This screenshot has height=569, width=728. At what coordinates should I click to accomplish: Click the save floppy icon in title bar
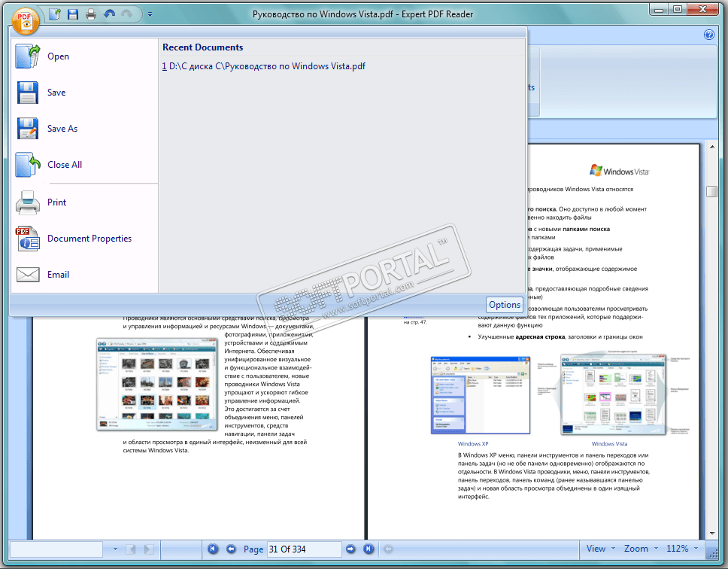(73, 14)
